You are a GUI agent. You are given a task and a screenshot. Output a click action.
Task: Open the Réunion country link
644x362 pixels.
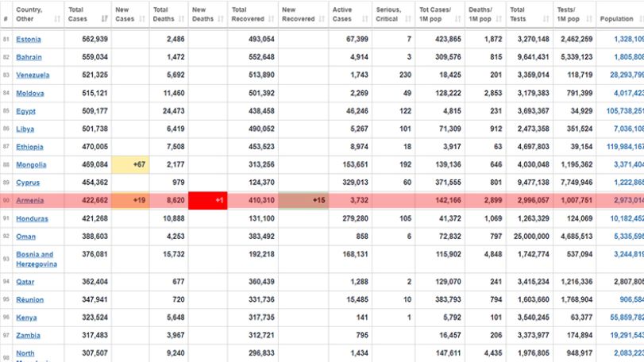point(29,300)
